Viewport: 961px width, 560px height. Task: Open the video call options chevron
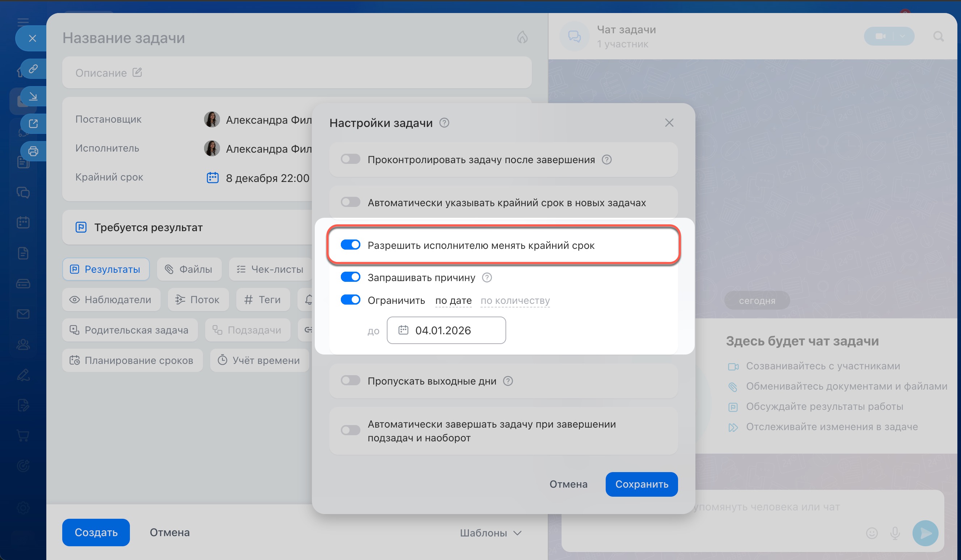pos(902,36)
